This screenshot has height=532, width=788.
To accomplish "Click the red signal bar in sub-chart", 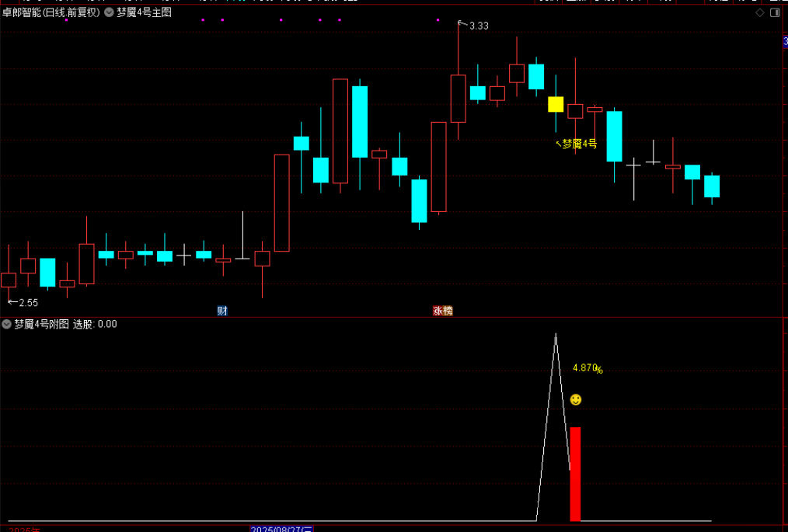I will 575,474.
